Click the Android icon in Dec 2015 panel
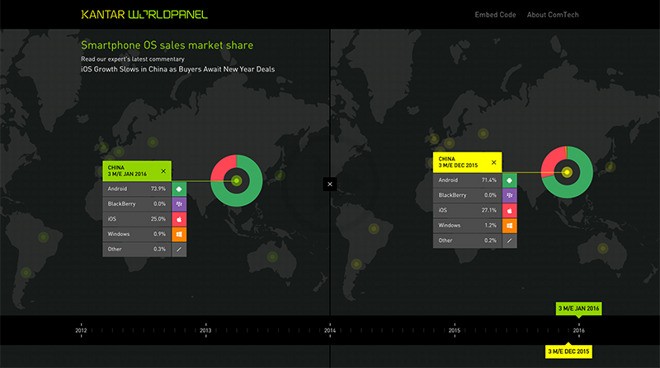 tap(509, 180)
